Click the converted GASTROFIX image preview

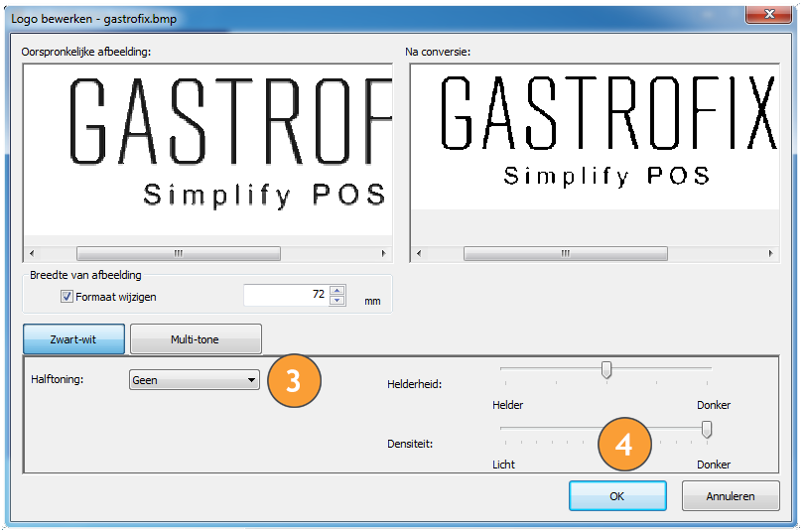coord(594,137)
